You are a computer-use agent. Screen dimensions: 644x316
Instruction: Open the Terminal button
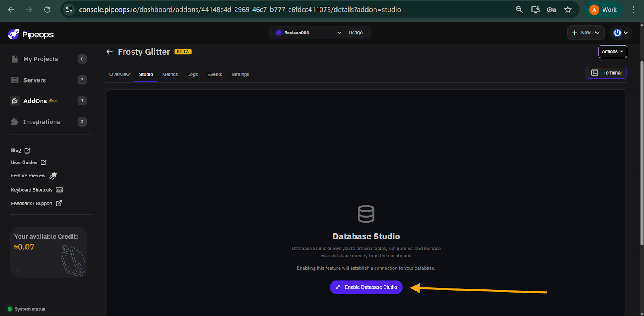click(x=606, y=73)
